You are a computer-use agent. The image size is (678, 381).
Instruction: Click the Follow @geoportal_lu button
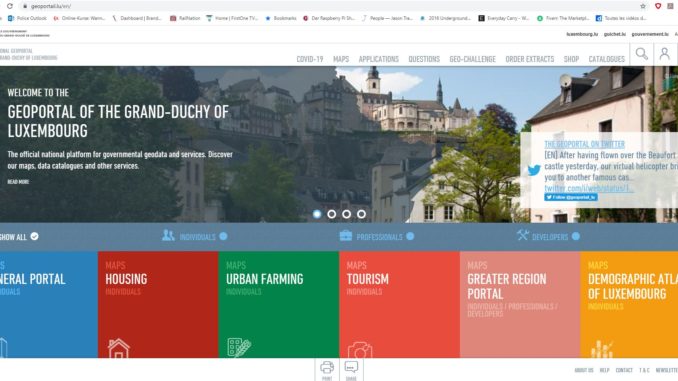pos(571,197)
